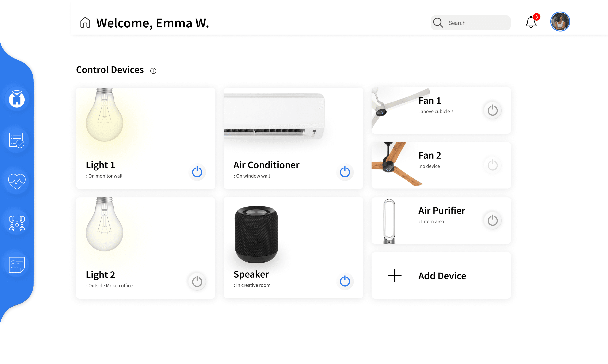
Task: Toggle Fan 2 power button
Action: click(492, 165)
